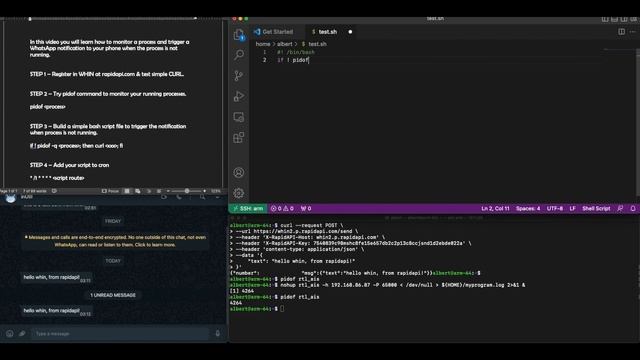Click the STEP 4 cron heading in document

pyautogui.click(x=69, y=165)
